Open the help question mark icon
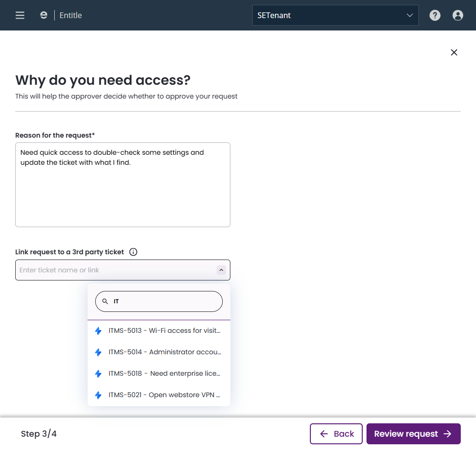476x450 pixels. coord(435,15)
